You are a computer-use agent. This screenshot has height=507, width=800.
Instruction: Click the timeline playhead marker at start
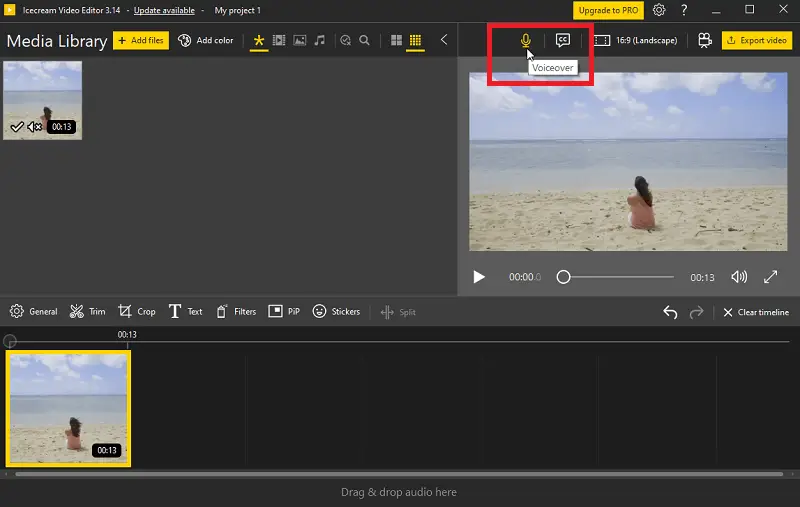point(10,341)
